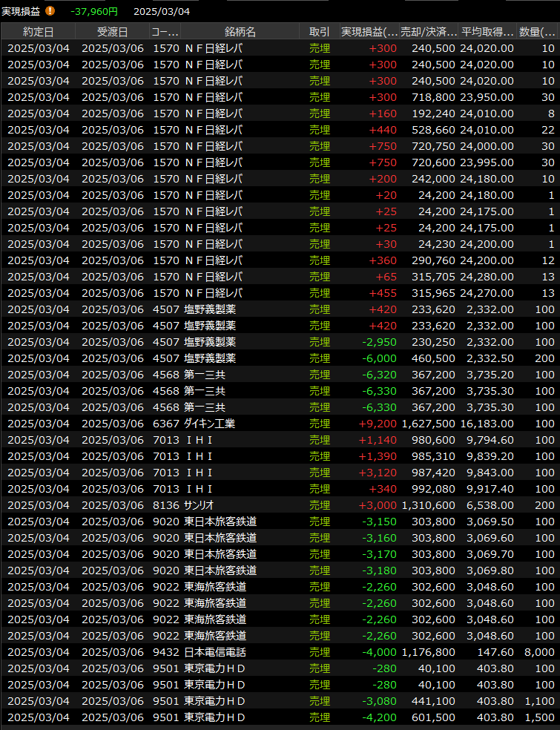This screenshot has width=560, height=730.
Task: Click the 取引 column header
Action: [319, 32]
